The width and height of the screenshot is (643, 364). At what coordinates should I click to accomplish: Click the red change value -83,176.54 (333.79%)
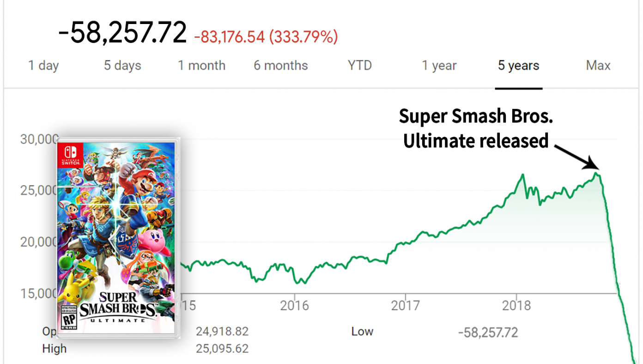pos(266,36)
